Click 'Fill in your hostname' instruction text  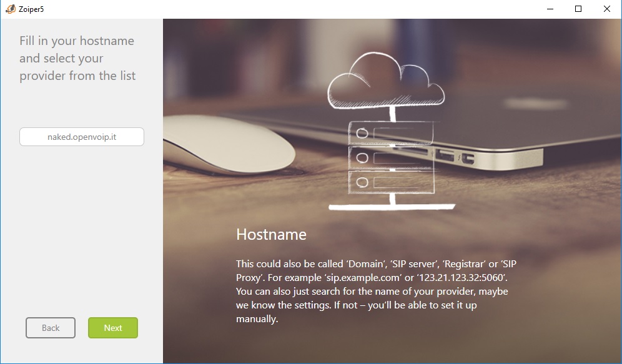coord(77,58)
